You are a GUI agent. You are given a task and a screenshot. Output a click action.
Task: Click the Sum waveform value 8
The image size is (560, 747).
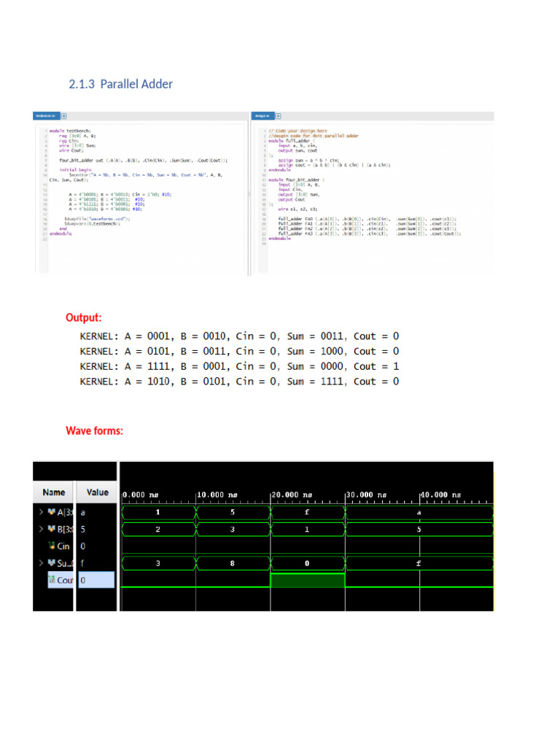pos(233,563)
